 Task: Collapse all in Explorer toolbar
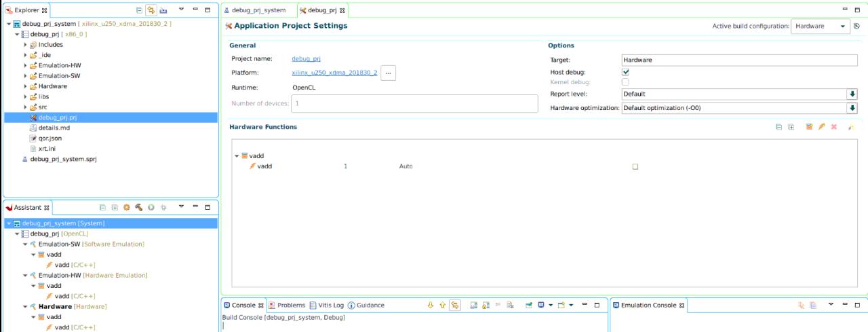(x=139, y=10)
